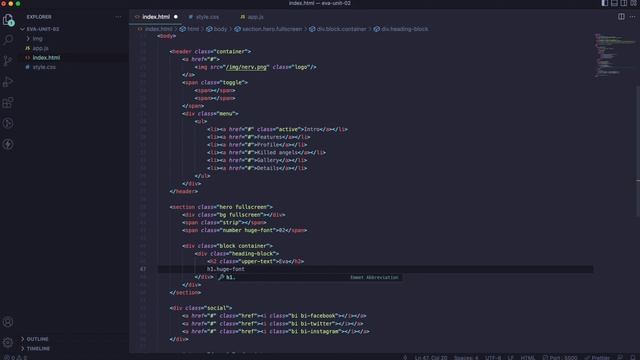Open editor More Actions ellipsis
The height and width of the screenshot is (360, 640).
click(633, 17)
